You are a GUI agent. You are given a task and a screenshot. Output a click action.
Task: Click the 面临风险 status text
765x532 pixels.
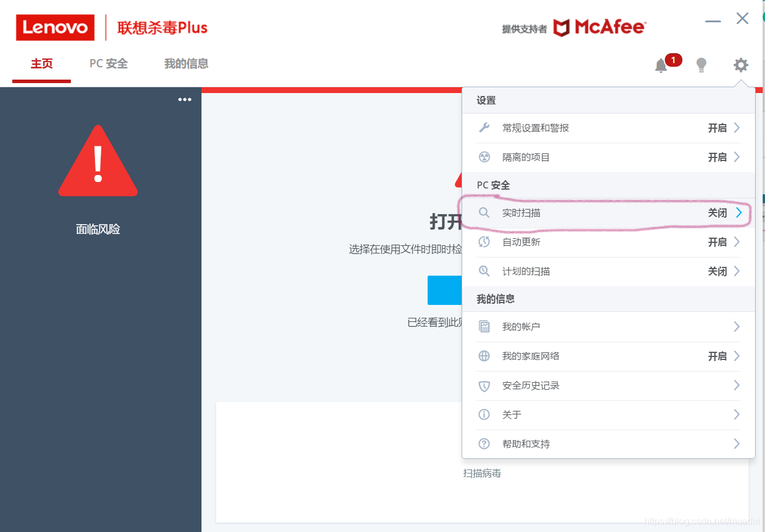(98, 229)
